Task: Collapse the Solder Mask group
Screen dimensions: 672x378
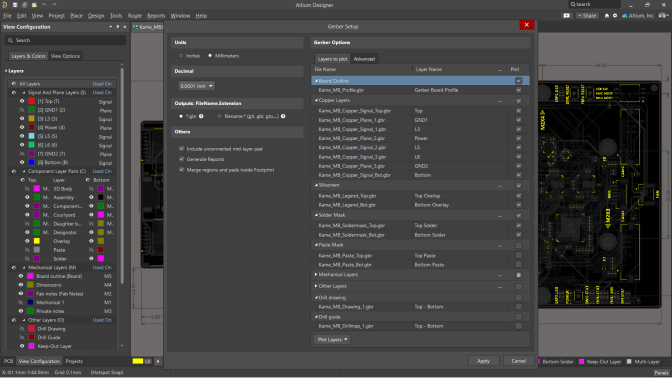Action: point(316,215)
